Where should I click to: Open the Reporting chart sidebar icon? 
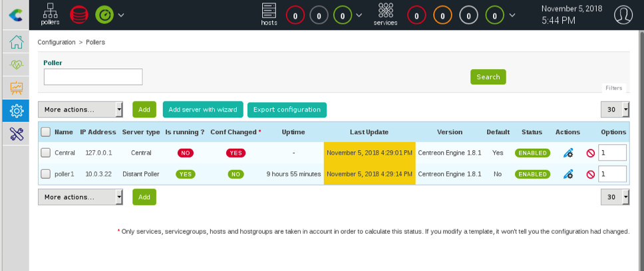click(16, 88)
